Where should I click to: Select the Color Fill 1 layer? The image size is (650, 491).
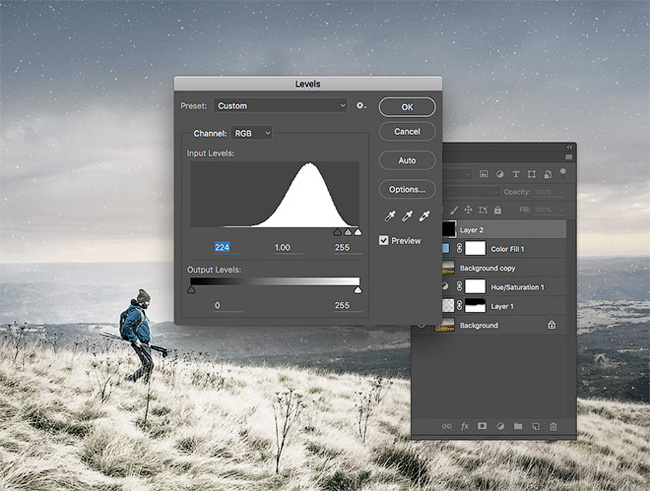(x=504, y=249)
